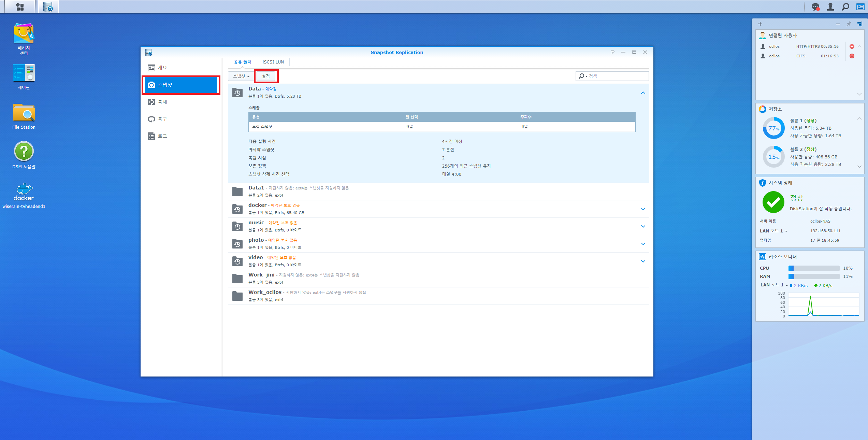Click the user account icon
The height and width of the screenshot is (440, 868).
tap(830, 7)
